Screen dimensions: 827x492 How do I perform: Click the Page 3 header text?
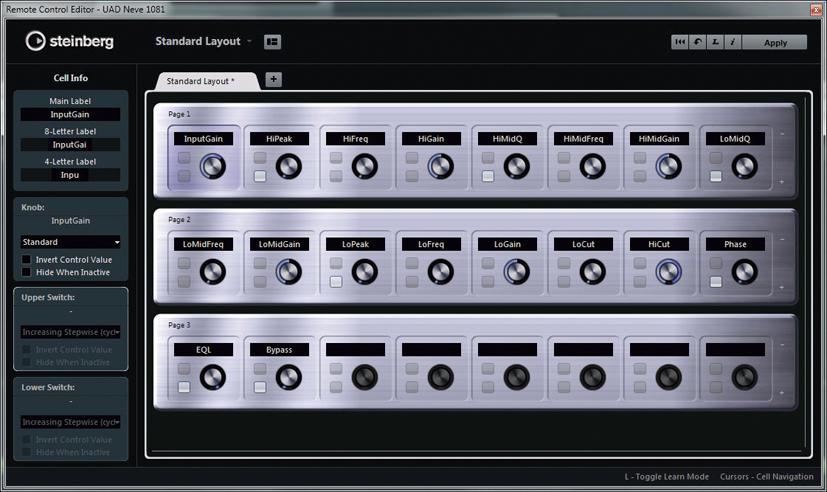point(179,325)
